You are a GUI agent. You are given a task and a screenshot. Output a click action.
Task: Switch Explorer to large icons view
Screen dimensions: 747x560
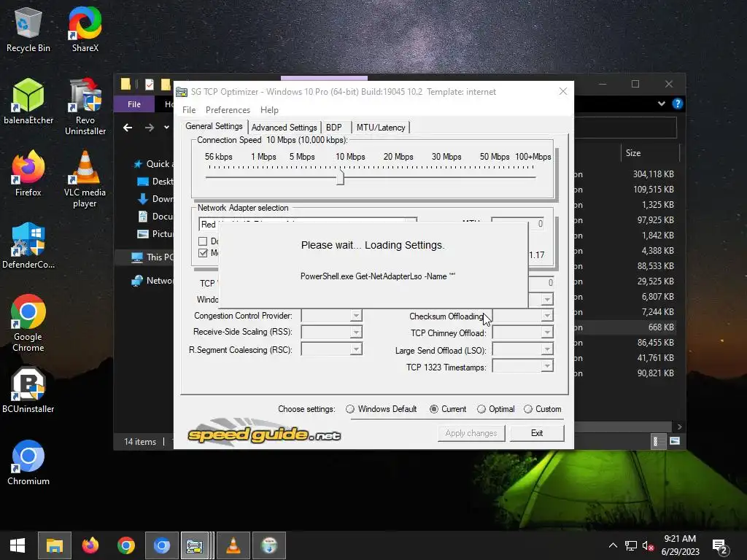675,441
